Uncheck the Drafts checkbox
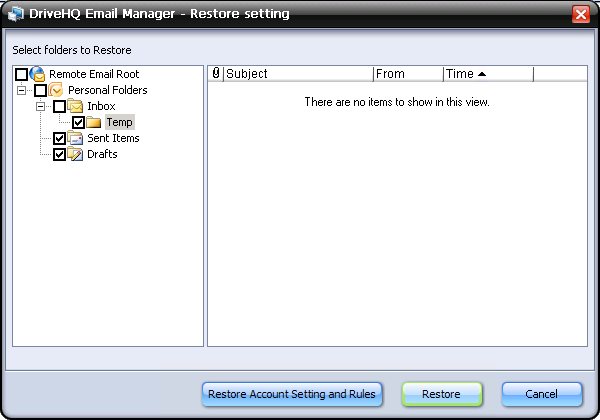The image size is (600, 420). coord(60,155)
